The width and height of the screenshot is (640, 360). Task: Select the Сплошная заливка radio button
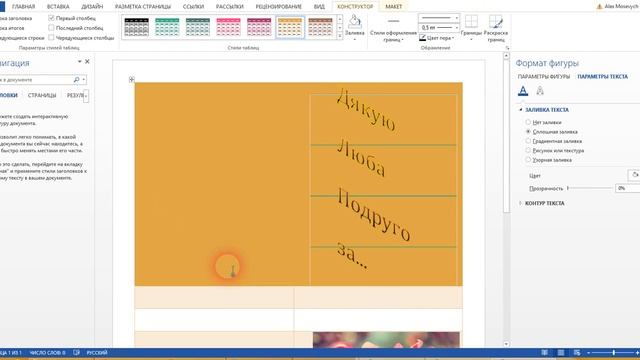[528, 131]
